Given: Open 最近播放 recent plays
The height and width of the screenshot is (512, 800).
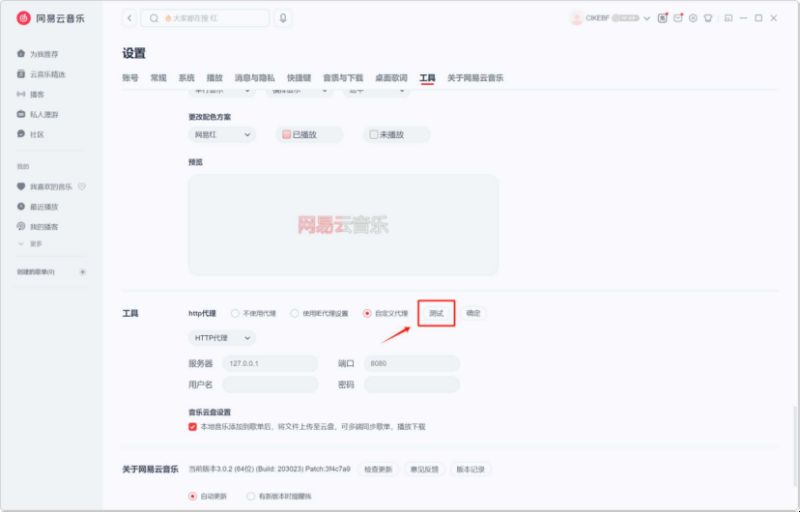Looking at the screenshot, I should (38, 207).
